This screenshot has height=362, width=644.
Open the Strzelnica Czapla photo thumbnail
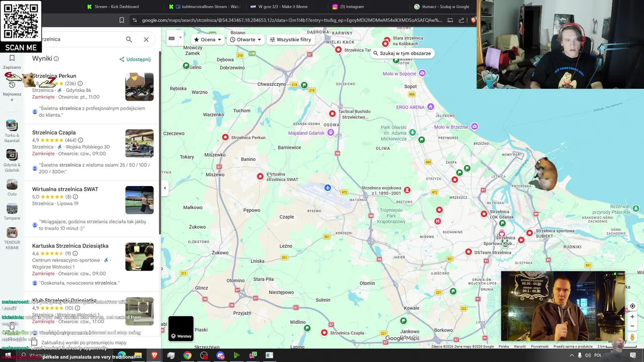coord(139,143)
